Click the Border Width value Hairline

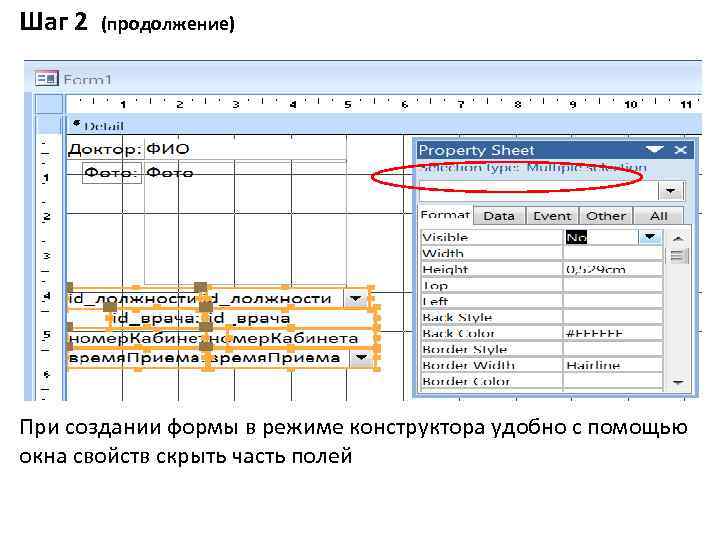613,366
